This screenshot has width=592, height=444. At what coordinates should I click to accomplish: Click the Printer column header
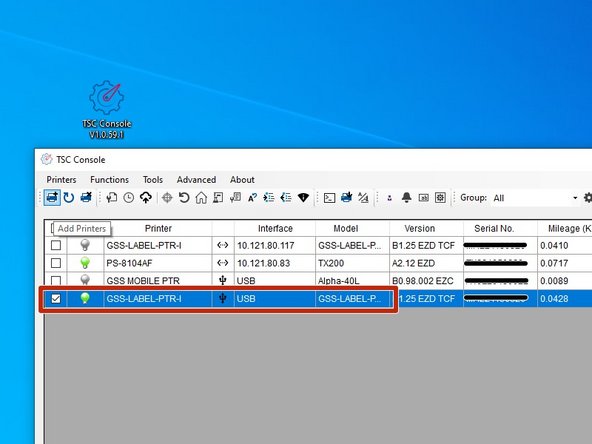point(158,228)
